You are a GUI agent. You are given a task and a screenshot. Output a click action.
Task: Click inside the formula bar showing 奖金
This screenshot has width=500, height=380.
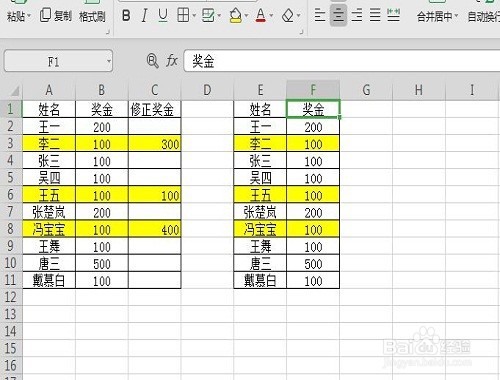click(x=342, y=61)
